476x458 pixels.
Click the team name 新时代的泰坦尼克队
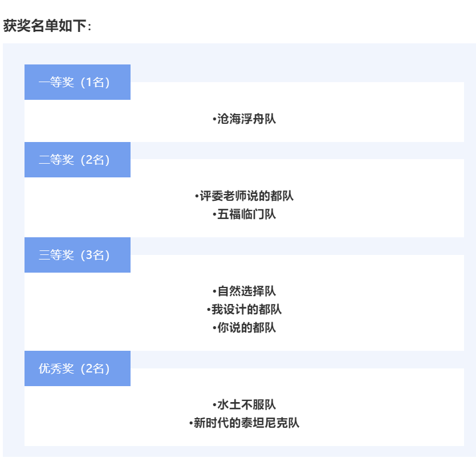pyautogui.click(x=247, y=423)
